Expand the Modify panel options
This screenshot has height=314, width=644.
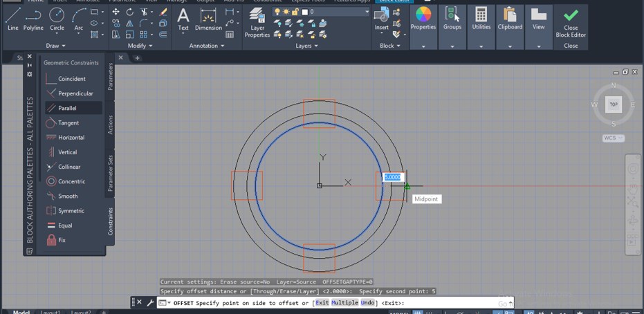140,46
